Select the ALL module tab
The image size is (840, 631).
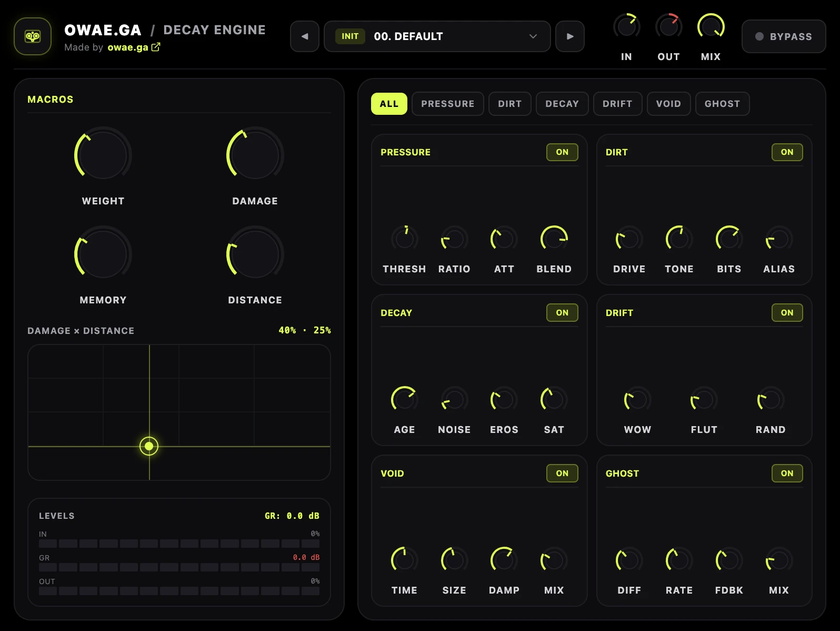(389, 104)
